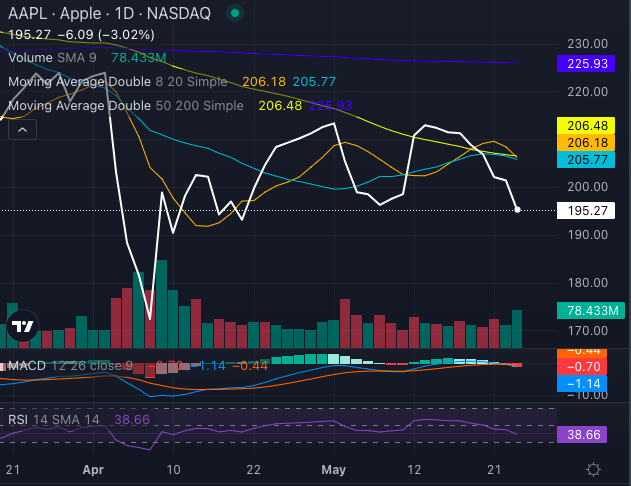Click the -0.70 red MACD tag
Viewport: 631px width, 486px height.
click(582, 367)
